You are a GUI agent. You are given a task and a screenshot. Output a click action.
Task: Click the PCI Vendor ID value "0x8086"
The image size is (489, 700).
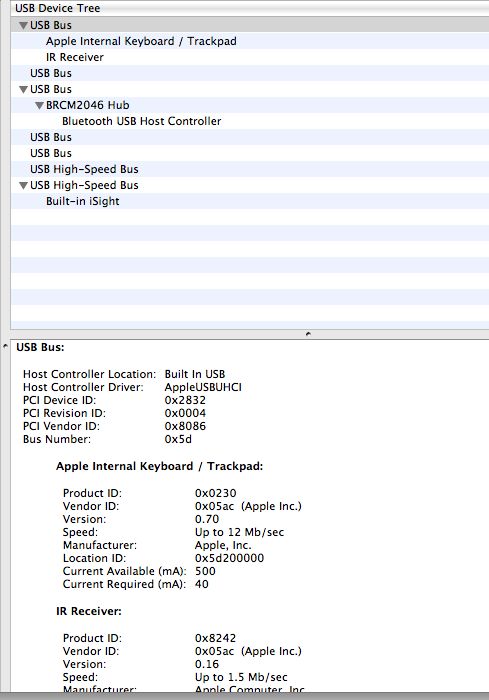tap(185, 426)
